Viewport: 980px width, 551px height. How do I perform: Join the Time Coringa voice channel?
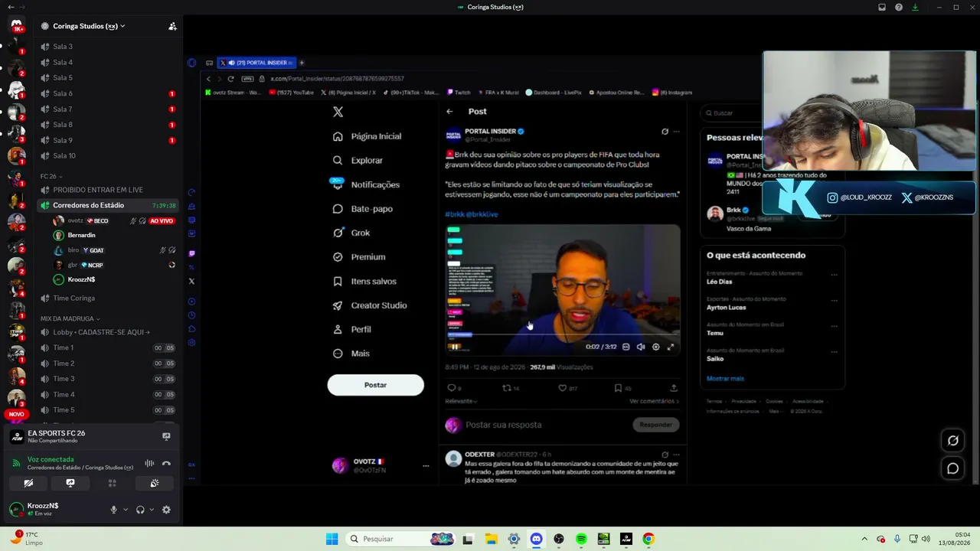108,298
